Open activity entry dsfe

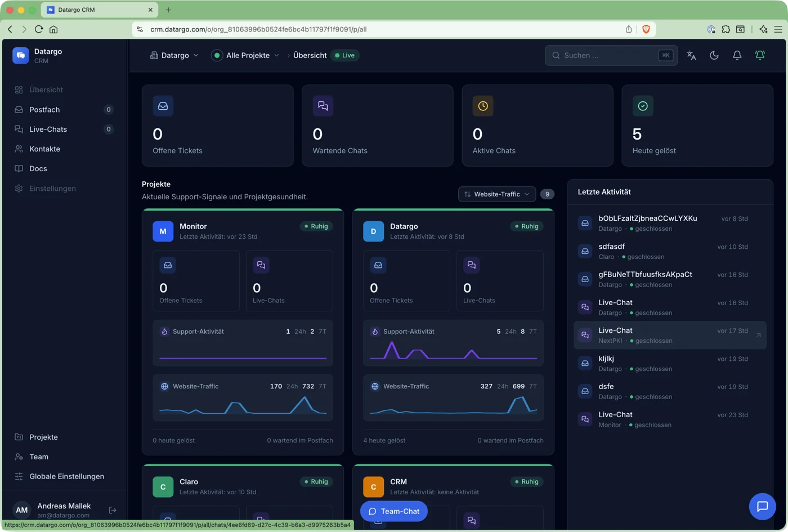670,391
